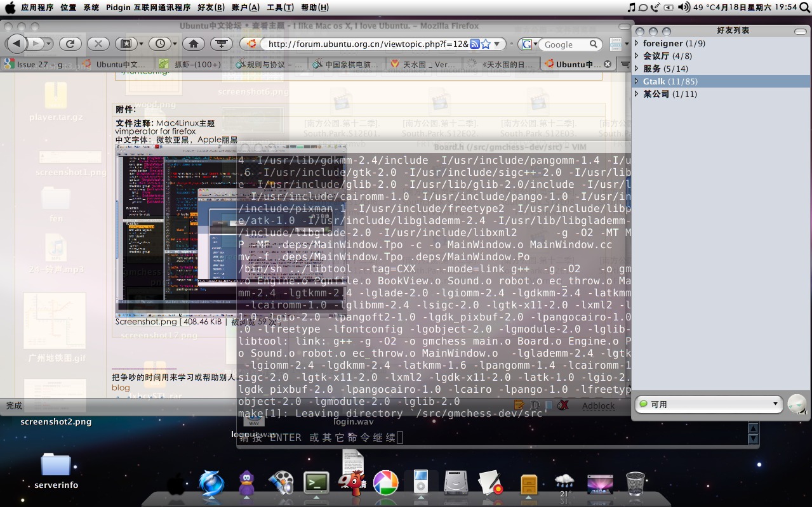
Task: Close the active Ubuntu中文 tab
Action: (608, 64)
